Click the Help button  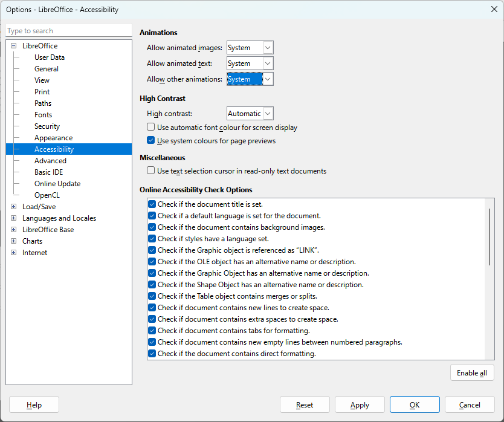pos(34,404)
